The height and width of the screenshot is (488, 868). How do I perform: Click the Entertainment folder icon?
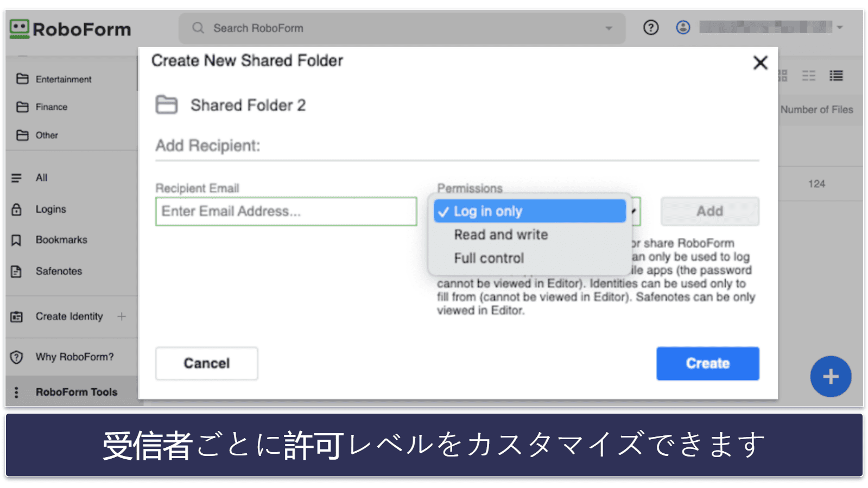click(x=22, y=79)
